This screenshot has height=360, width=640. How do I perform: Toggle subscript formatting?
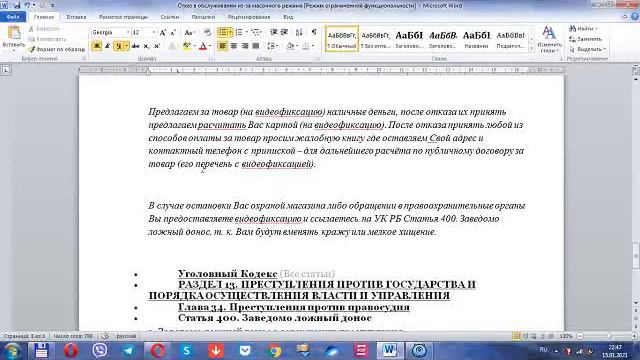coord(147,46)
